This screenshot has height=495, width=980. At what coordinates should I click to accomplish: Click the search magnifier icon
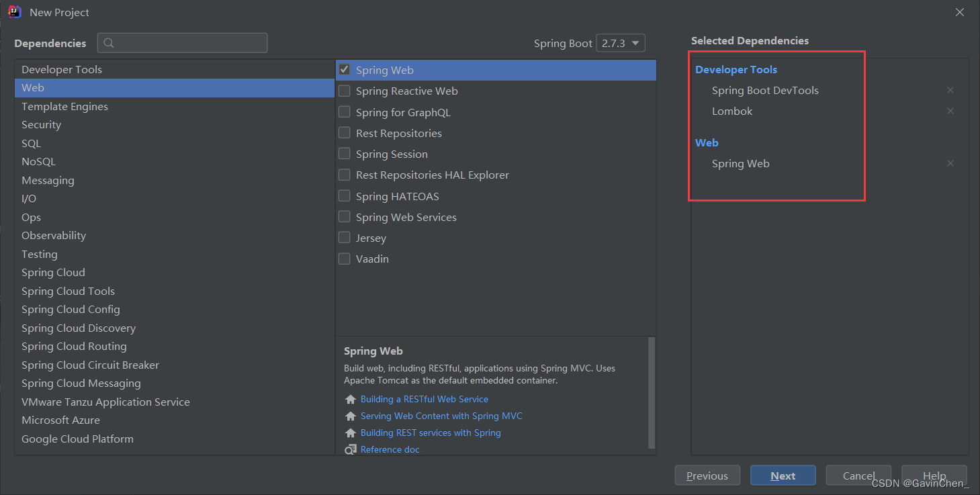click(109, 43)
